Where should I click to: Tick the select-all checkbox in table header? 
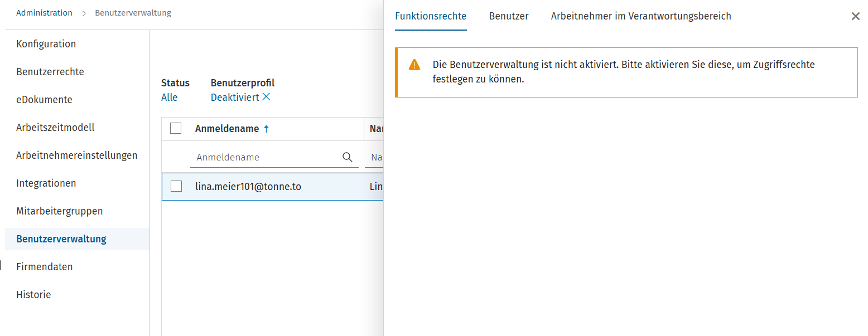point(176,128)
